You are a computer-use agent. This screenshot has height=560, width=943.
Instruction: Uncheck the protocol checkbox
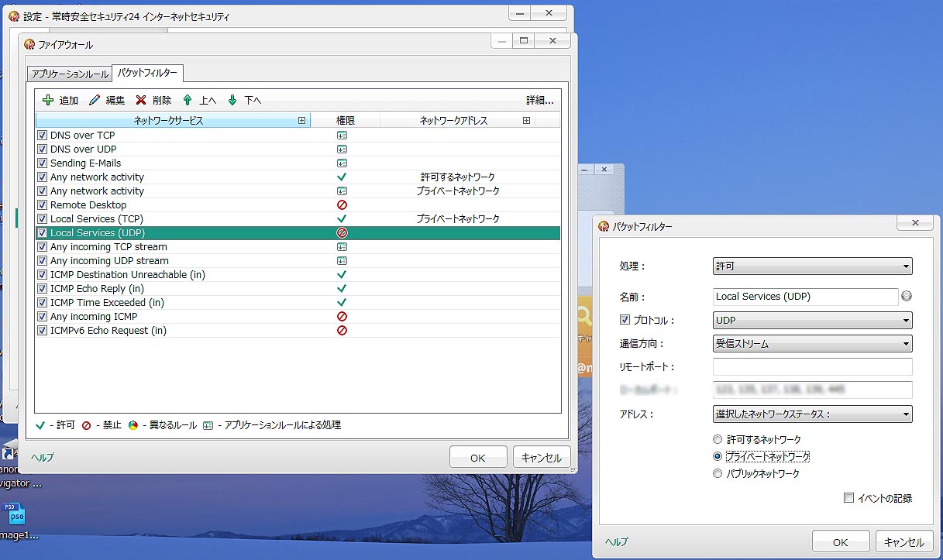pos(625,320)
